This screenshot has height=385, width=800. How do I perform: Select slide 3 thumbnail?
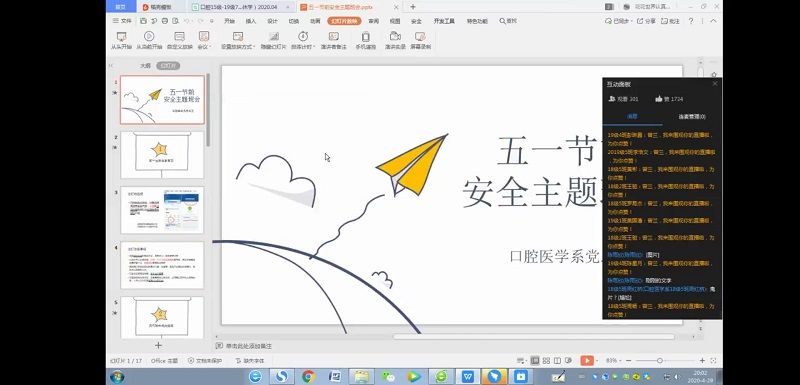(162, 210)
